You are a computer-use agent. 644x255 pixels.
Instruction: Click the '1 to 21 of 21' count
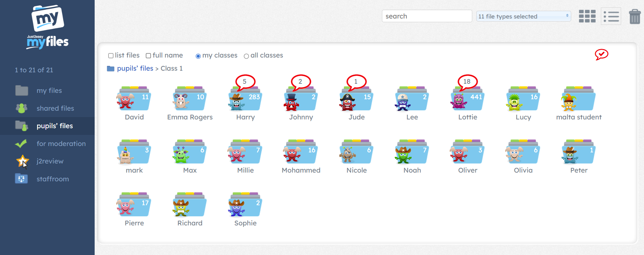coord(34,70)
